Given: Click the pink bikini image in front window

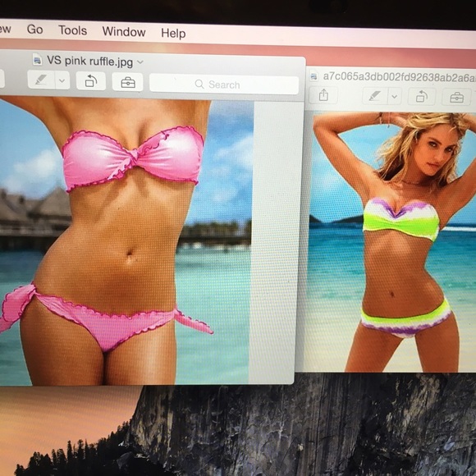Looking at the screenshot, I should 126,241.
